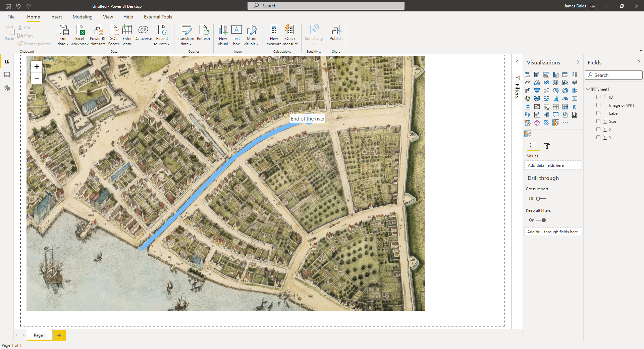The width and height of the screenshot is (644, 349).
Task: Choose the Power Automate visual
Action: 546,123
